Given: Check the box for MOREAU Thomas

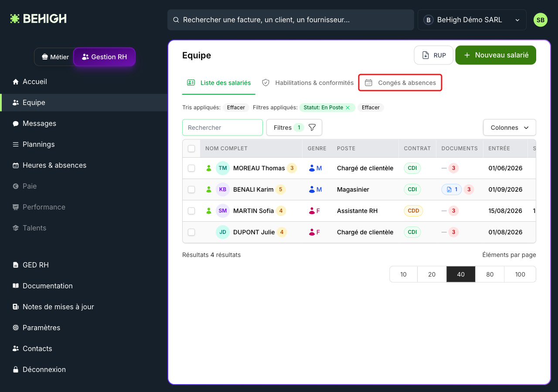Looking at the screenshot, I should [191, 168].
